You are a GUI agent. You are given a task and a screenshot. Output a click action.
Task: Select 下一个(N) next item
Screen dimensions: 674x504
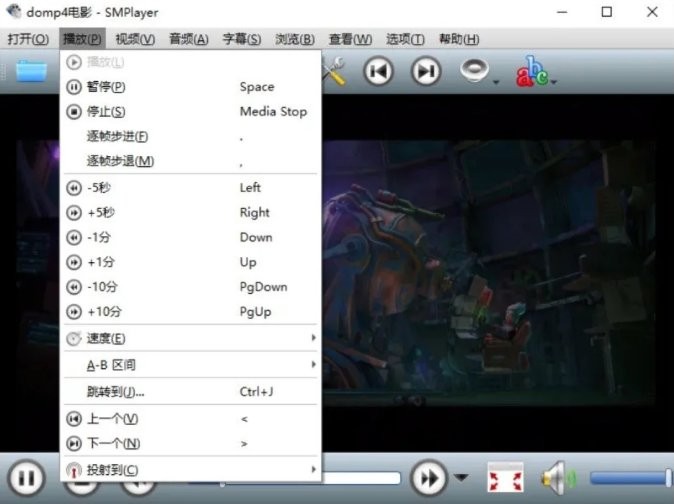pos(190,443)
